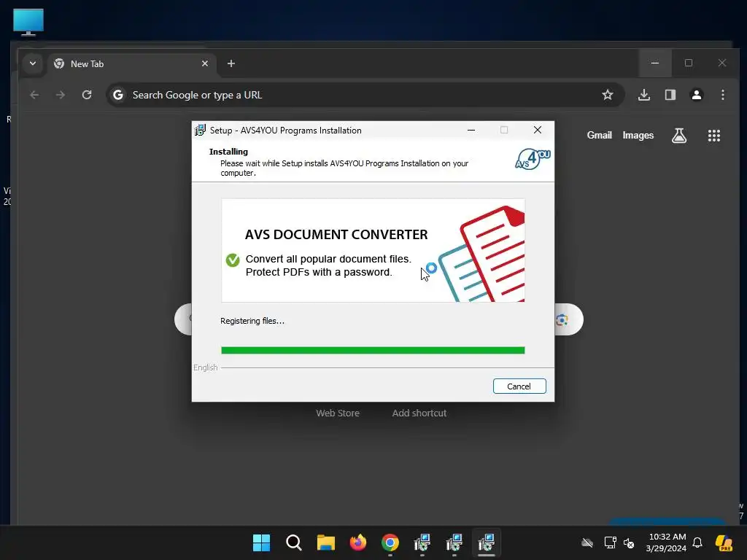The width and height of the screenshot is (747, 560).
Task: Cancel the AVS4YOU installation
Action: tap(519, 386)
